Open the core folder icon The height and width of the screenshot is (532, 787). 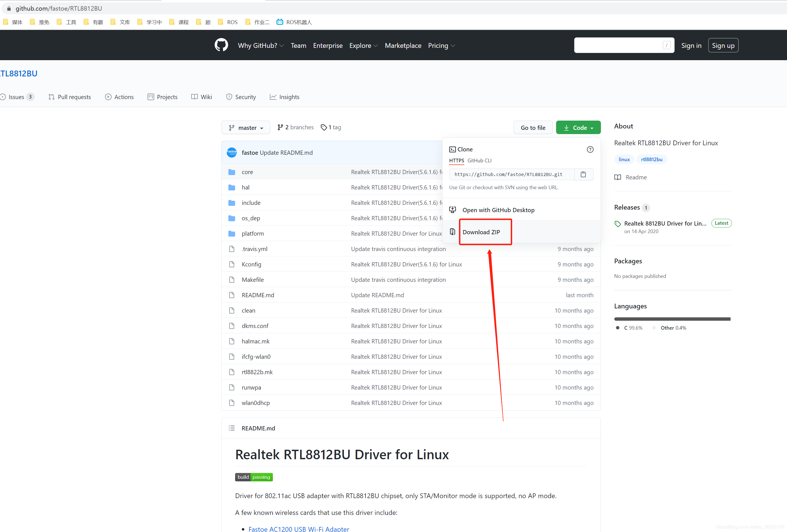point(232,172)
